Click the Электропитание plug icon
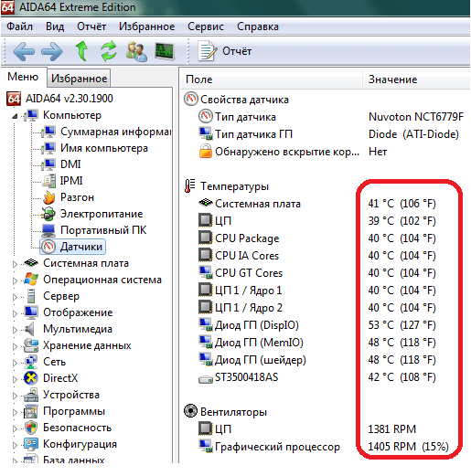 coord(48,214)
